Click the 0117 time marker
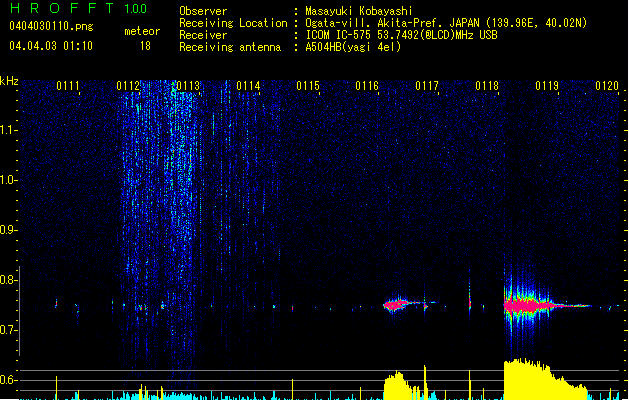The height and width of the screenshot is (400, 629). [x=427, y=86]
